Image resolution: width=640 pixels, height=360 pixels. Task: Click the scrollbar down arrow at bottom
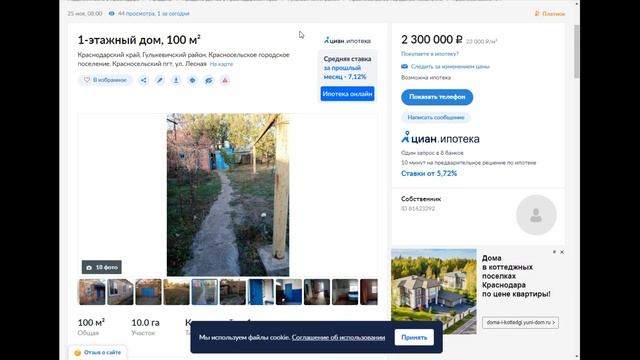coord(577,356)
